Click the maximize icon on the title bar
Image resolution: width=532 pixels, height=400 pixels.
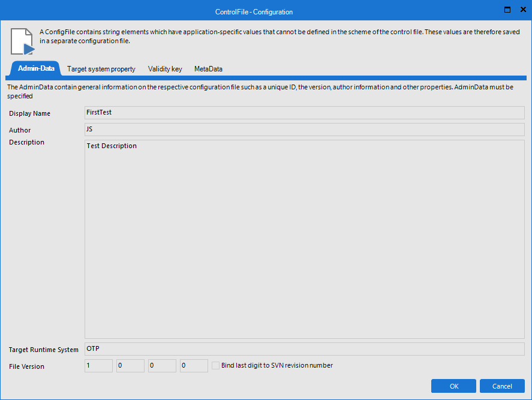pos(506,10)
